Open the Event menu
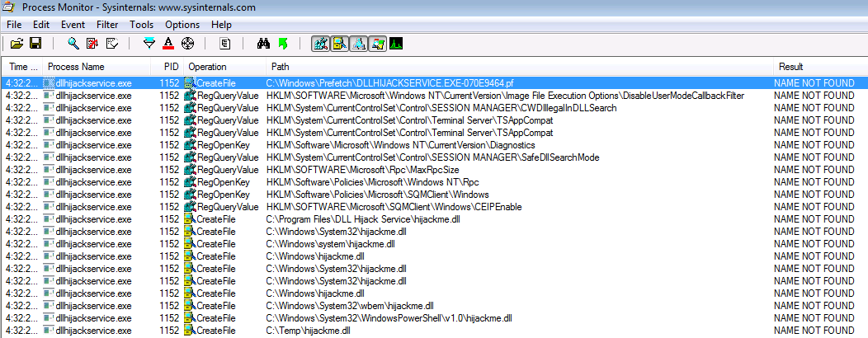This screenshot has width=868, height=338. (73, 25)
